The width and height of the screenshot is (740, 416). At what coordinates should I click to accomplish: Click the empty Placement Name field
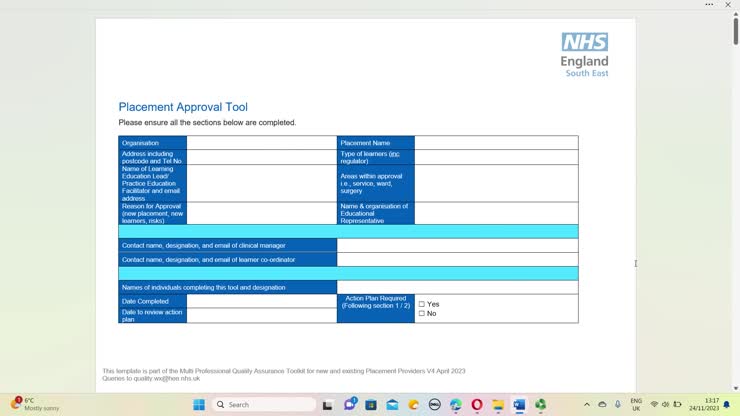coord(496,143)
